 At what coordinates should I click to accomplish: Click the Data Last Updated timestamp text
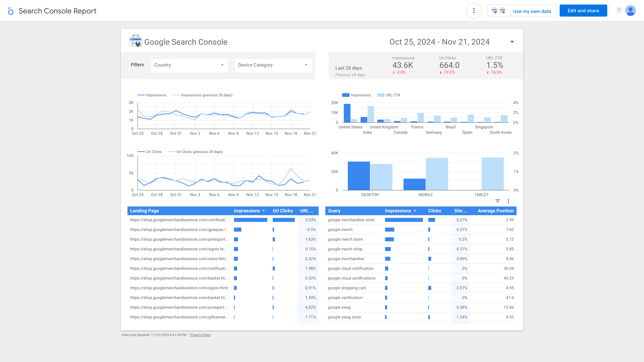click(x=154, y=335)
